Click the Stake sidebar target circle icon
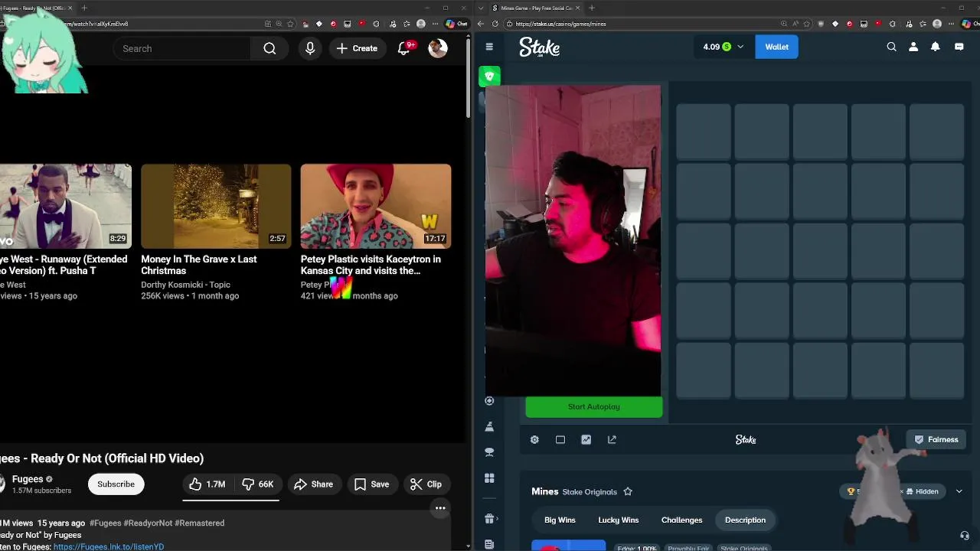 point(489,400)
